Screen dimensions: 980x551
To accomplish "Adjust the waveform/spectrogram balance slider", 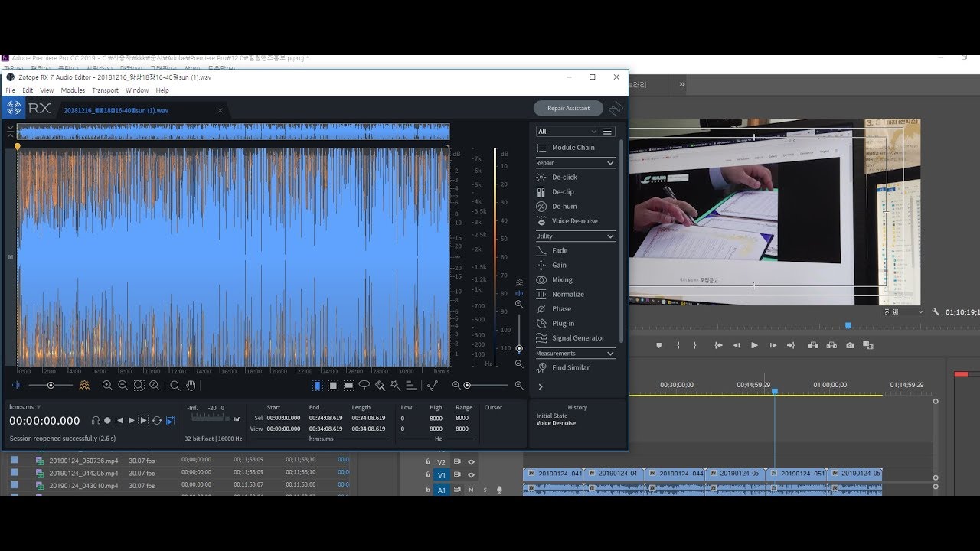I will [51, 386].
